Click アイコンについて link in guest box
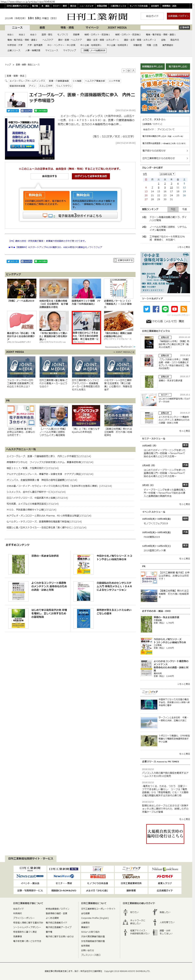The image size is (195, 980). pos(166,129)
